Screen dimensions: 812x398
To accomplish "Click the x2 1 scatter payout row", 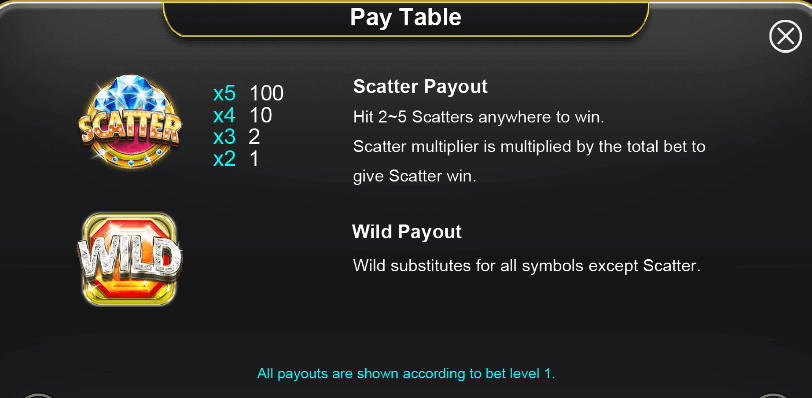I will coord(236,159).
